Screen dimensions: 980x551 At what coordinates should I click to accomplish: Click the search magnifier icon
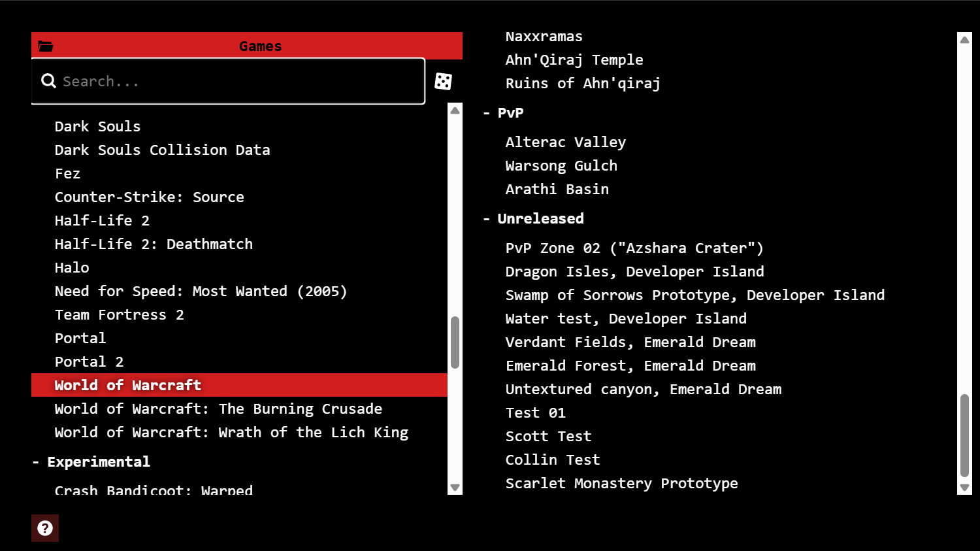48,81
